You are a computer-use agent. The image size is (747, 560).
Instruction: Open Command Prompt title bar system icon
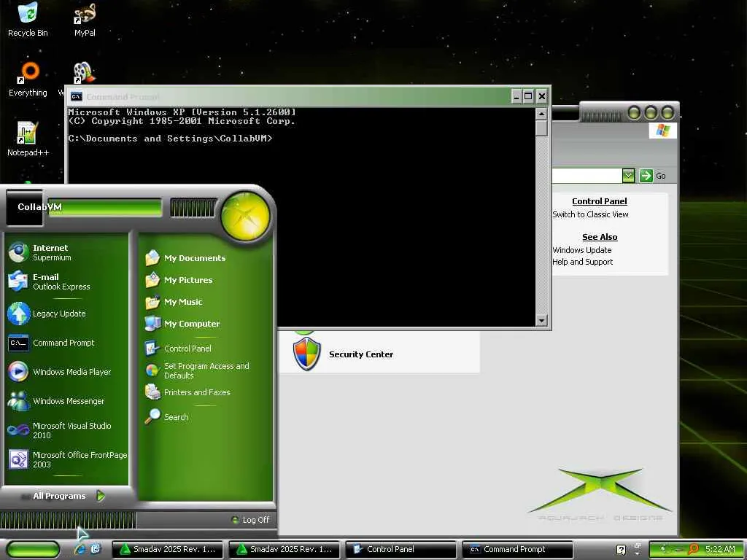pos(76,96)
